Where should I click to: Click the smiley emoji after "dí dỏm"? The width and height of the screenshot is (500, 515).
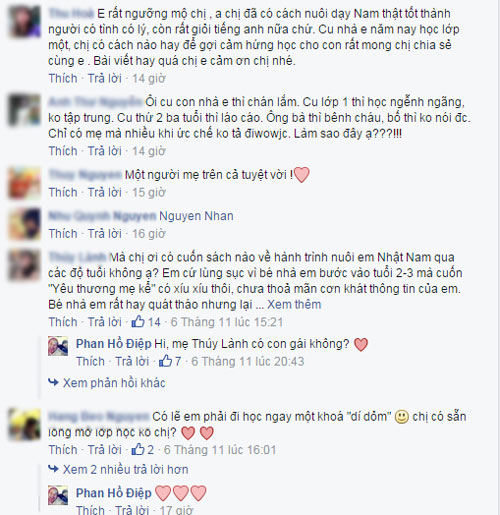(401, 417)
